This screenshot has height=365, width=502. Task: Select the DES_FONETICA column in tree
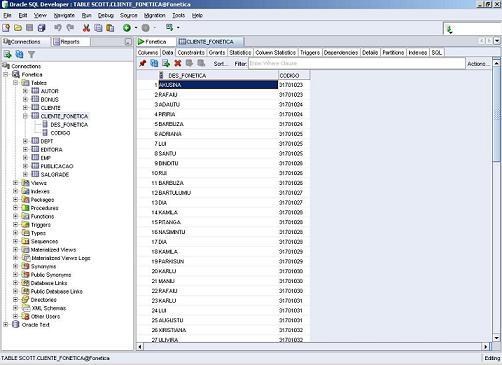[69, 124]
